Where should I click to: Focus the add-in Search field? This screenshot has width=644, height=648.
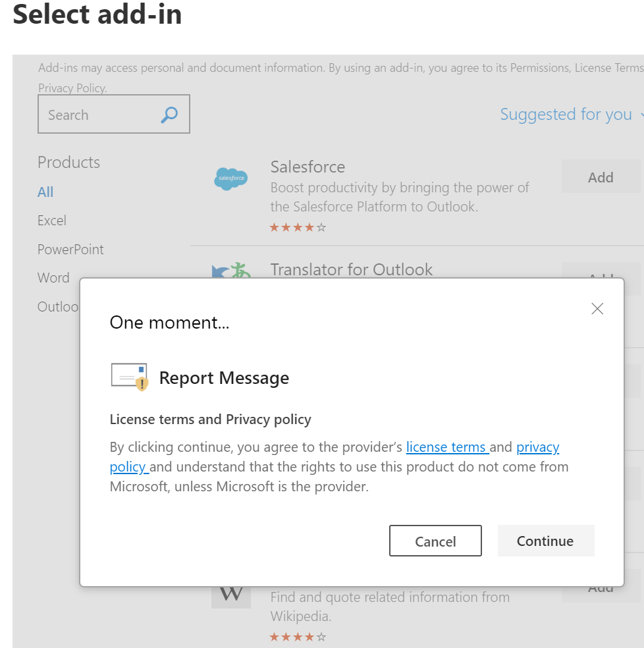coord(99,115)
